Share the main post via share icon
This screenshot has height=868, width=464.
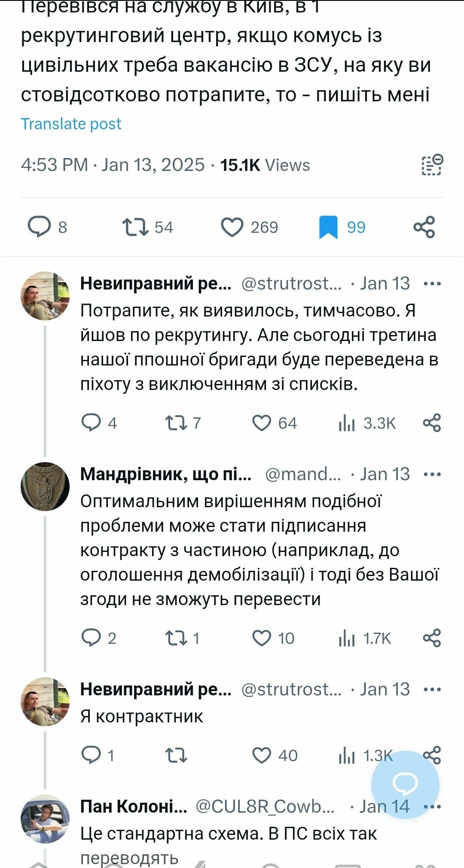point(424,227)
